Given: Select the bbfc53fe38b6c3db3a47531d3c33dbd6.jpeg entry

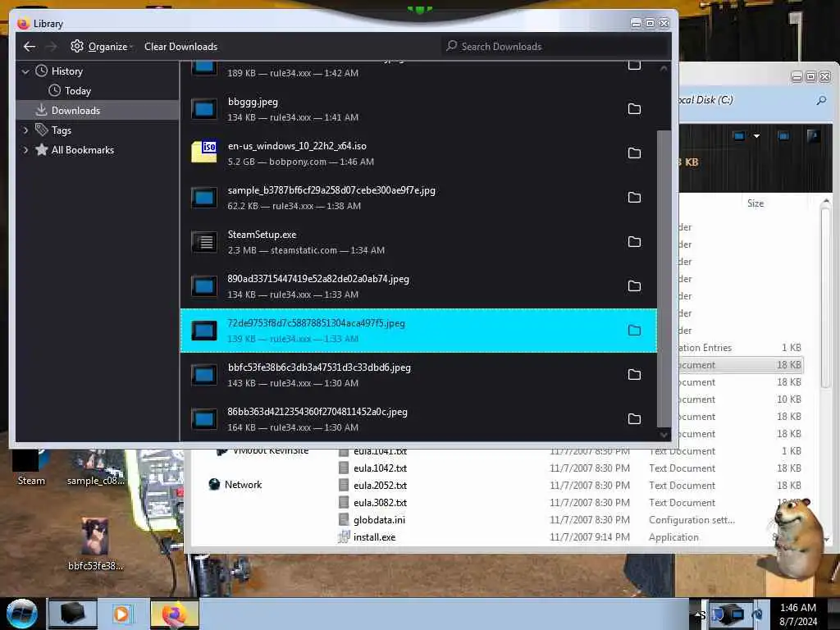Looking at the screenshot, I should [x=418, y=374].
